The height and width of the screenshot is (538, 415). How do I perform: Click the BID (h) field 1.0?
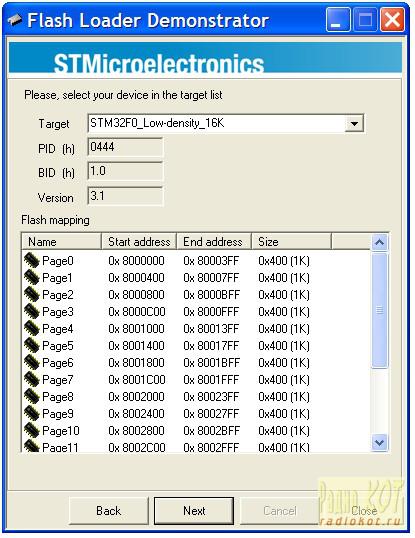(x=125, y=172)
